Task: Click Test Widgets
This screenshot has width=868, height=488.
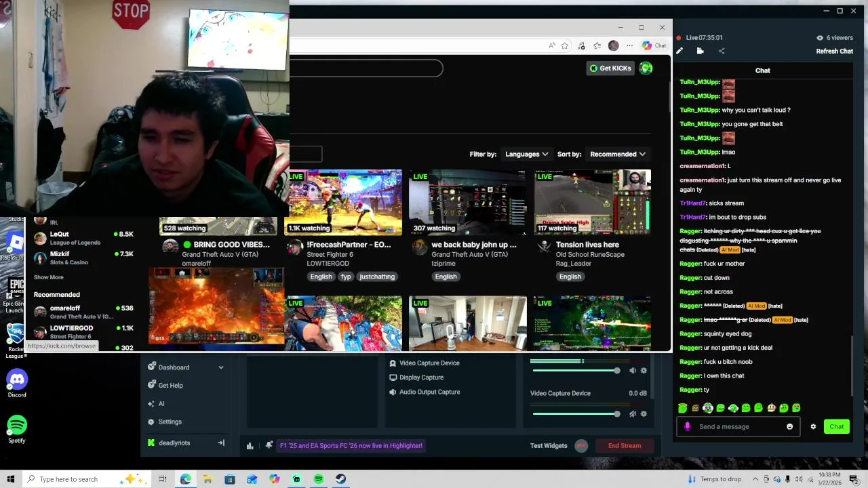Action: click(549, 445)
